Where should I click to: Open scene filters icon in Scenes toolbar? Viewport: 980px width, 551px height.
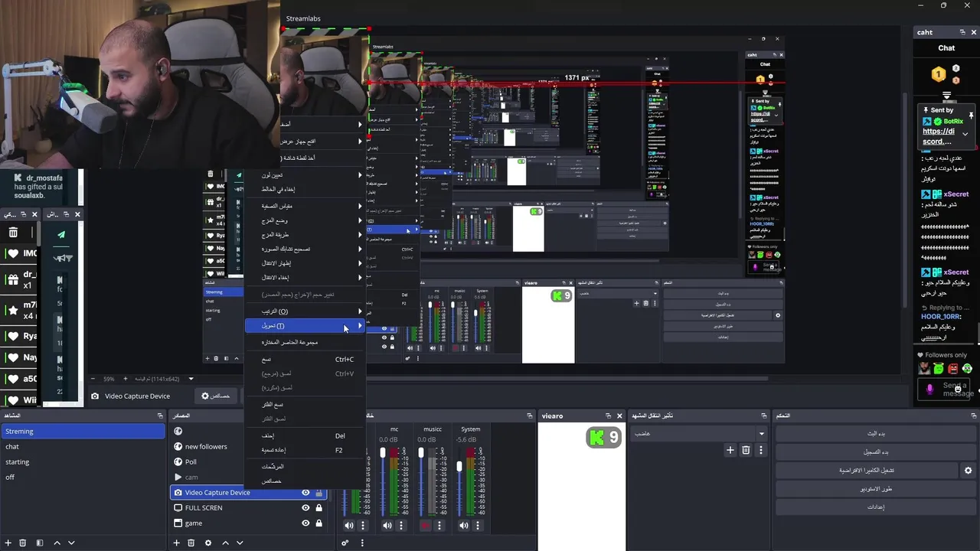click(x=39, y=543)
